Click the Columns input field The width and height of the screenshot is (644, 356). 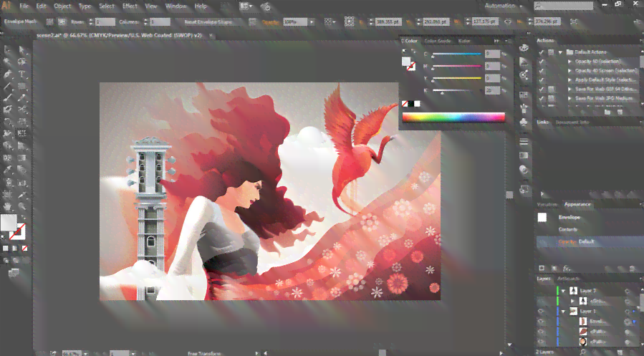tap(160, 22)
